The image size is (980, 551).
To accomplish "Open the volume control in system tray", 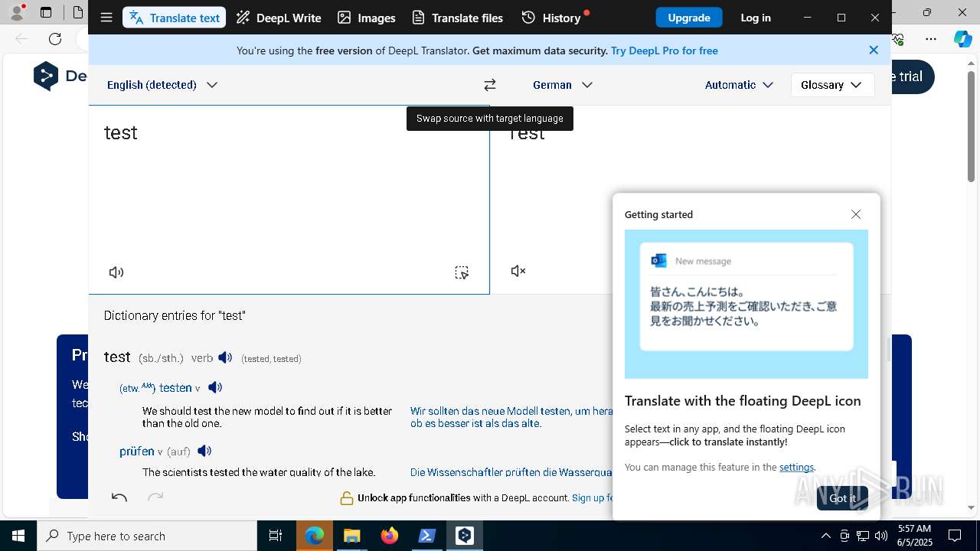I will point(881,536).
